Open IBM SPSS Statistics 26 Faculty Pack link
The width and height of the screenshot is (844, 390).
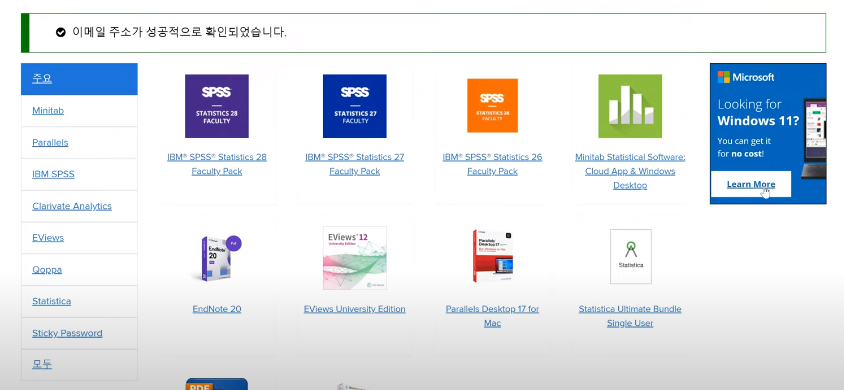coord(493,164)
